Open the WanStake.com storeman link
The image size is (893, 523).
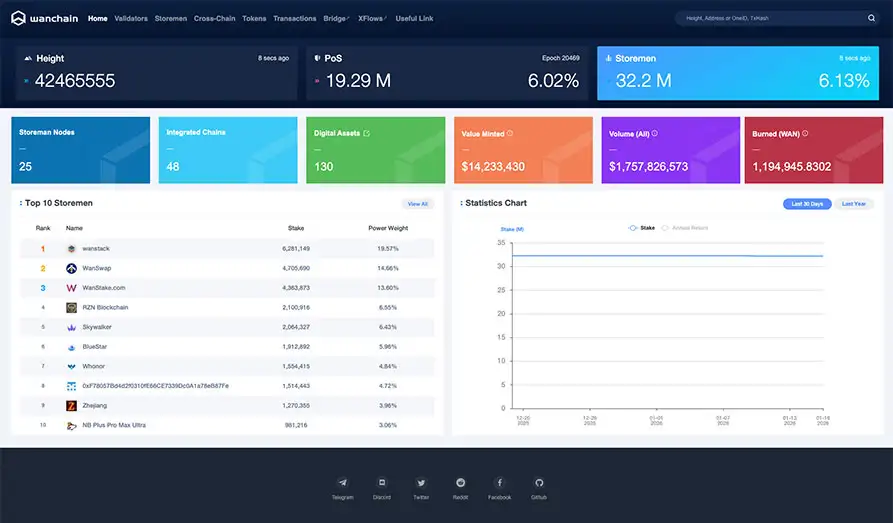pos(104,288)
